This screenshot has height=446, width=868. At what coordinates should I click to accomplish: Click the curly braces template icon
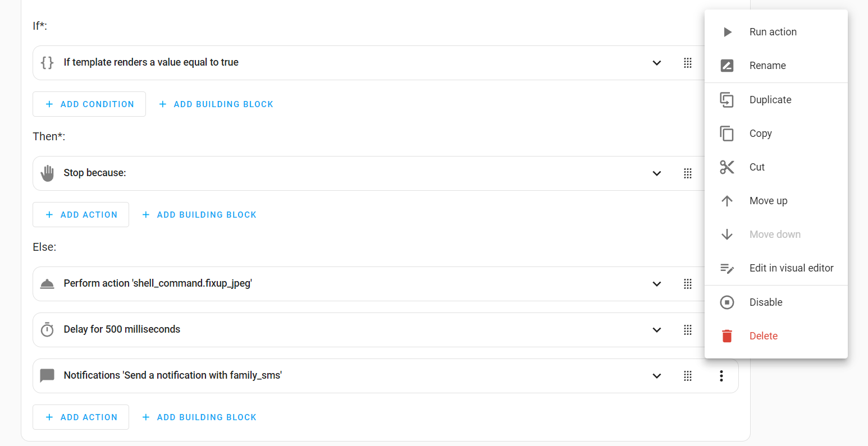(x=48, y=63)
